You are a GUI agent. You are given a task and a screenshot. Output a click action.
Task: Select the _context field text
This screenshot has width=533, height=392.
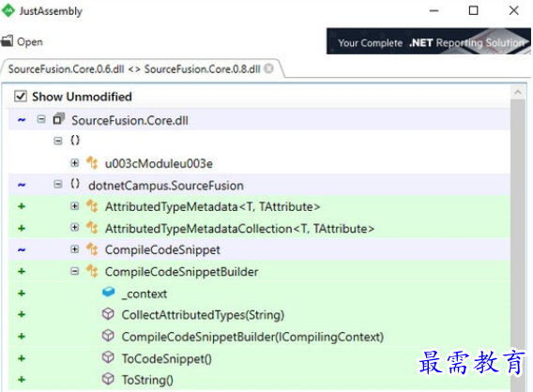pos(145,294)
